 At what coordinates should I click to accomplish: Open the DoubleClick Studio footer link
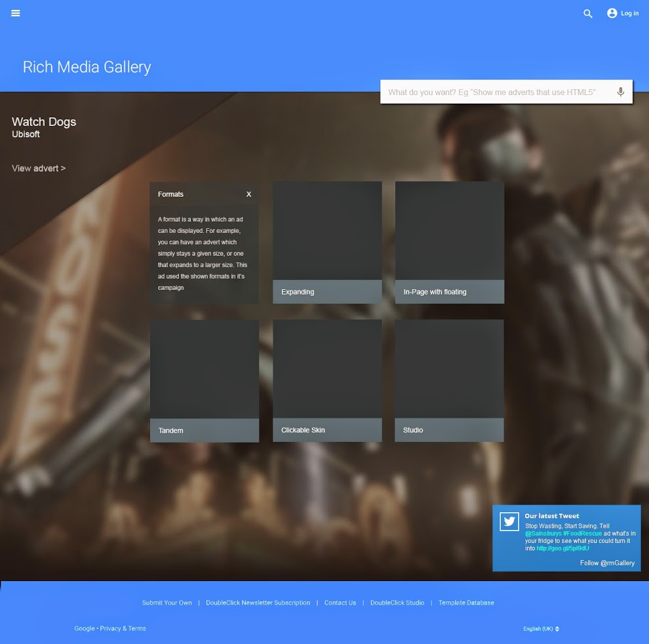(x=397, y=603)
